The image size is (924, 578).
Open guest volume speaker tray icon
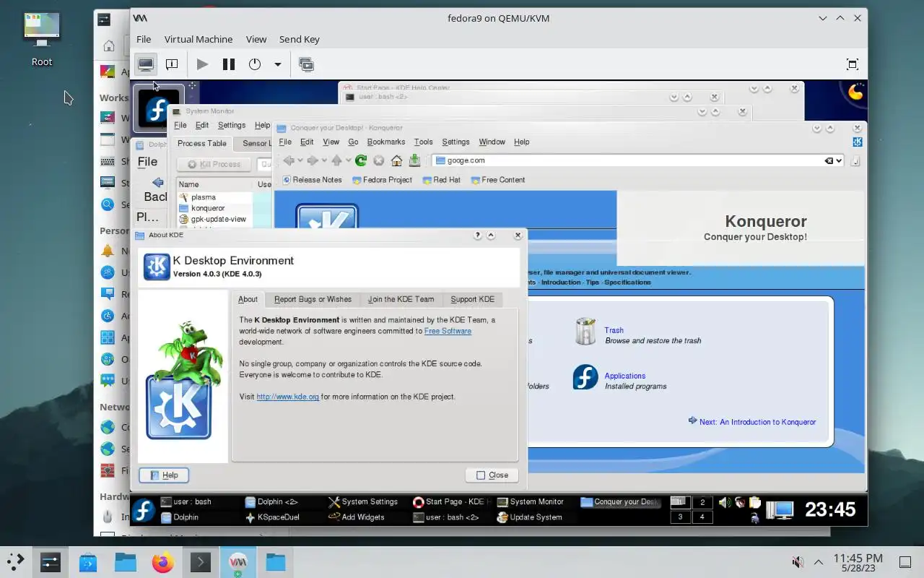(725, 502)
